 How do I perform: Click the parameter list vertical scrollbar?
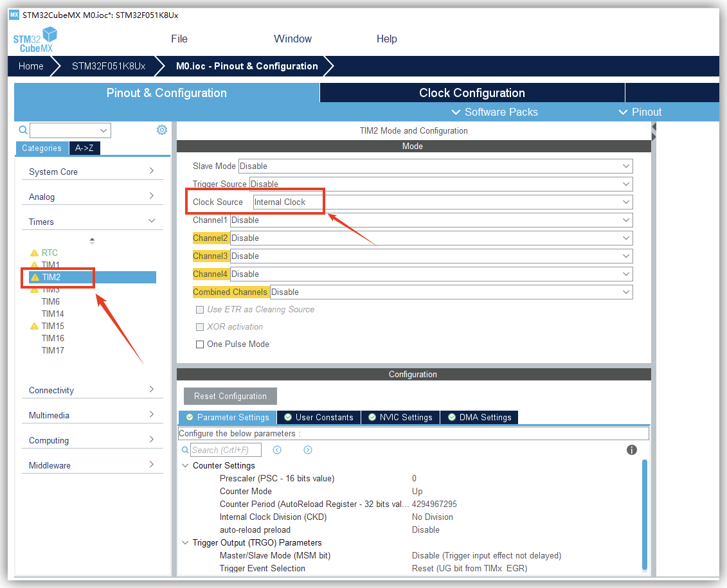point(645,514)
